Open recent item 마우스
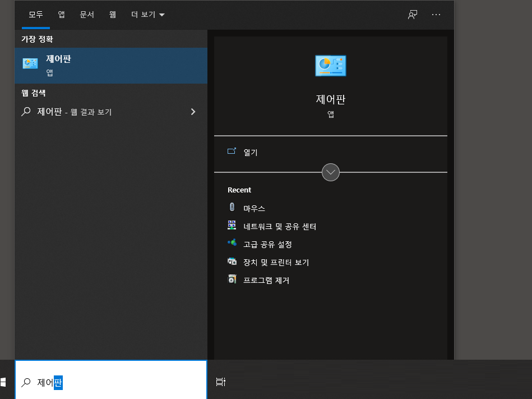Image resolution: width=532 pixels, height=399 pixels. pos(254,209)
